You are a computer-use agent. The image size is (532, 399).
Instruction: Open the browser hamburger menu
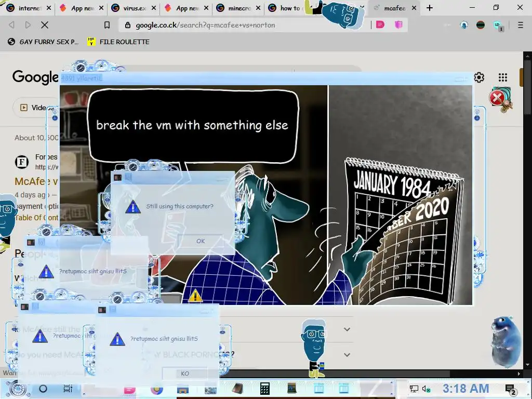pyautogui.click(x=520, y=25)
